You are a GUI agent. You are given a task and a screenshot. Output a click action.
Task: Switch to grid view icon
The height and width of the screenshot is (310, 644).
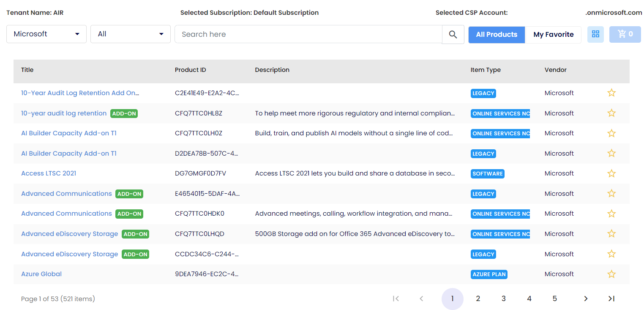[x=595, y=34]
